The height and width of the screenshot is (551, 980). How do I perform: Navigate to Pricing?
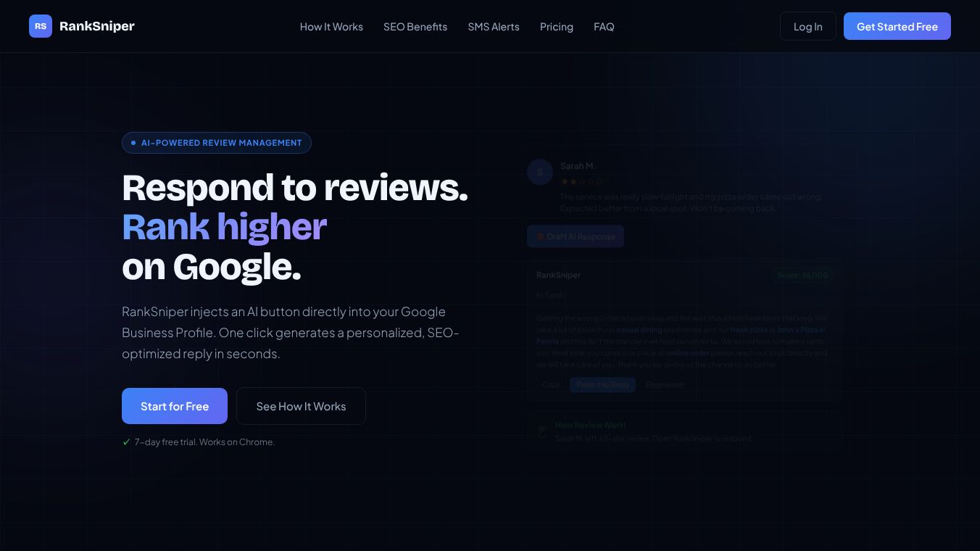(x=557, y=27)
